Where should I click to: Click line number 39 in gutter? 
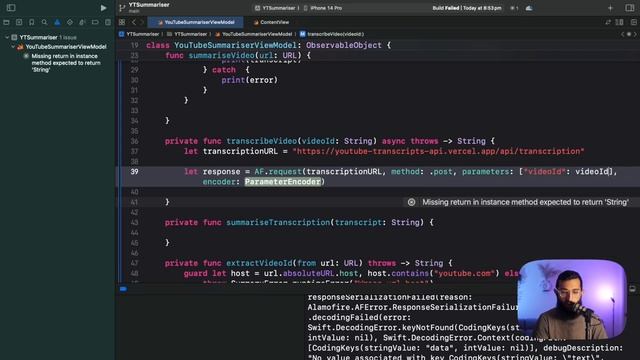point(134,172)
